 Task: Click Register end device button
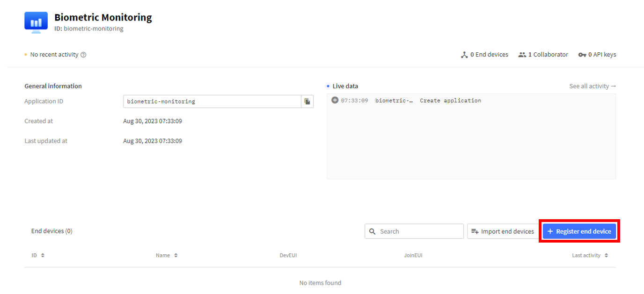tap(579, 231)
